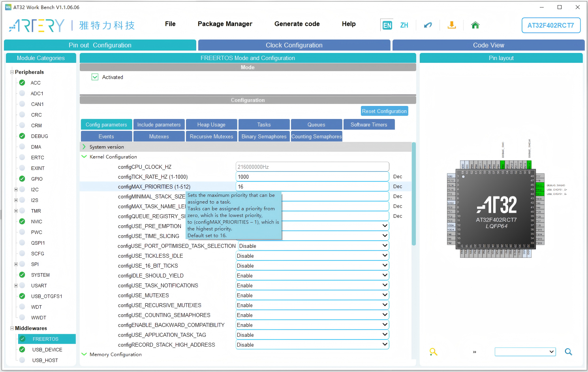Viewport: 588px width, 372px height.
Task: Open the Counting Semaphores tab
Action: 316,136
